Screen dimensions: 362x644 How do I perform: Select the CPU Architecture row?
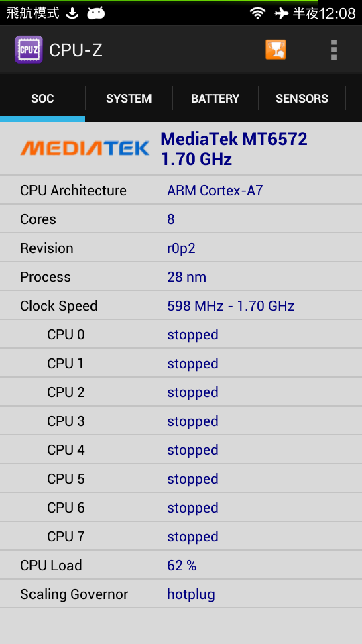[x=181, y=190]
